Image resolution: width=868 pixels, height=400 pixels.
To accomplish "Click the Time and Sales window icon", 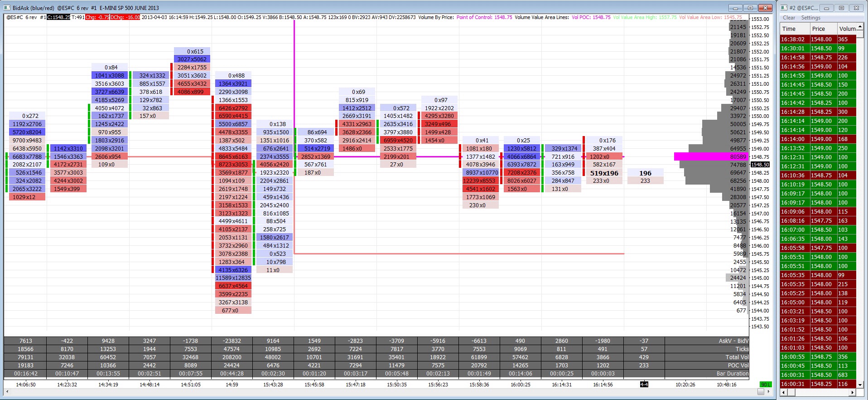I will (x=784, y=8).
